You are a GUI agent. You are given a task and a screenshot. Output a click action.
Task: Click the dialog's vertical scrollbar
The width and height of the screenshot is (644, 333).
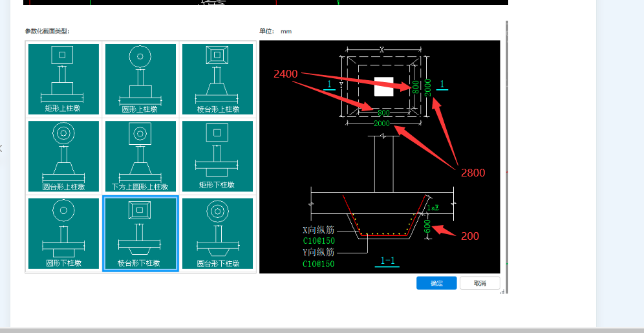tap(507, 156)
